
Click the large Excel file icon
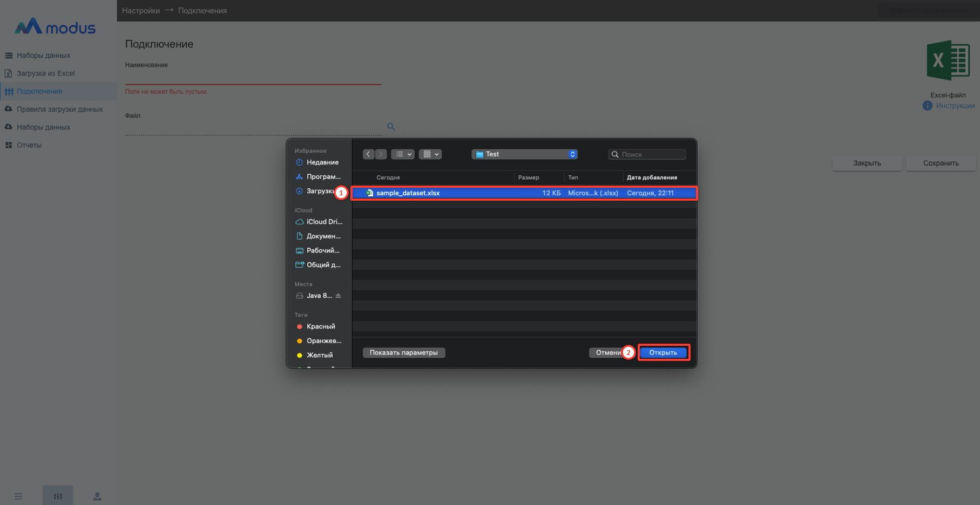pyautogui.click(x=948, y=60)
